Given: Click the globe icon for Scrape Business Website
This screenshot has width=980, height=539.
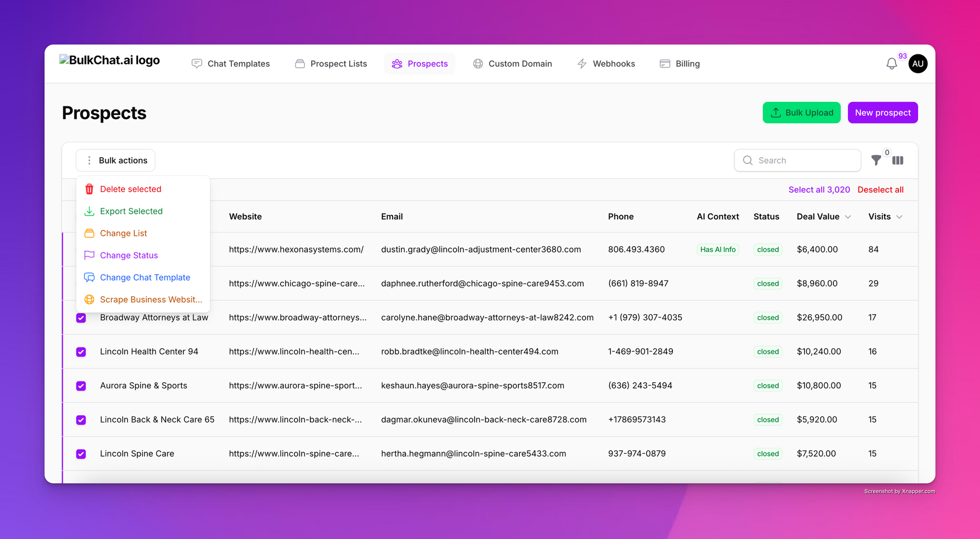Looking at the screenshot, I should (x=89, y=300).
